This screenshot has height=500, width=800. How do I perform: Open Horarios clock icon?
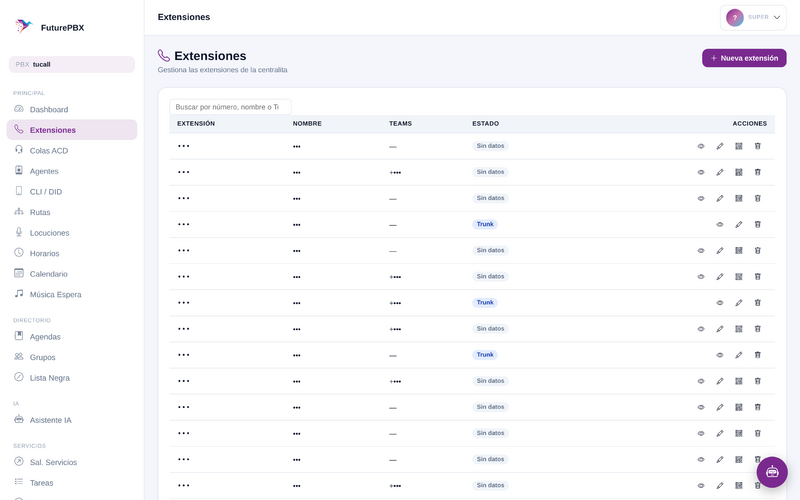[19, 253]
